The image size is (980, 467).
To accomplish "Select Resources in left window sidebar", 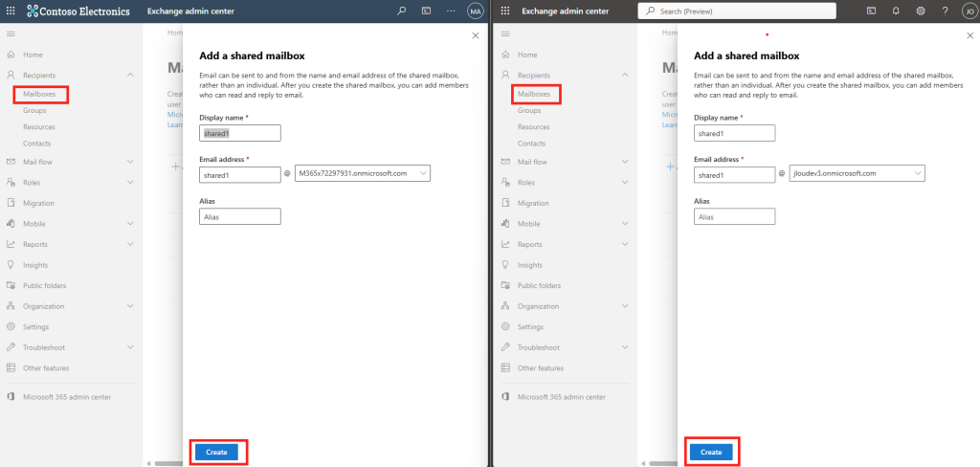I will pos(39,127).
